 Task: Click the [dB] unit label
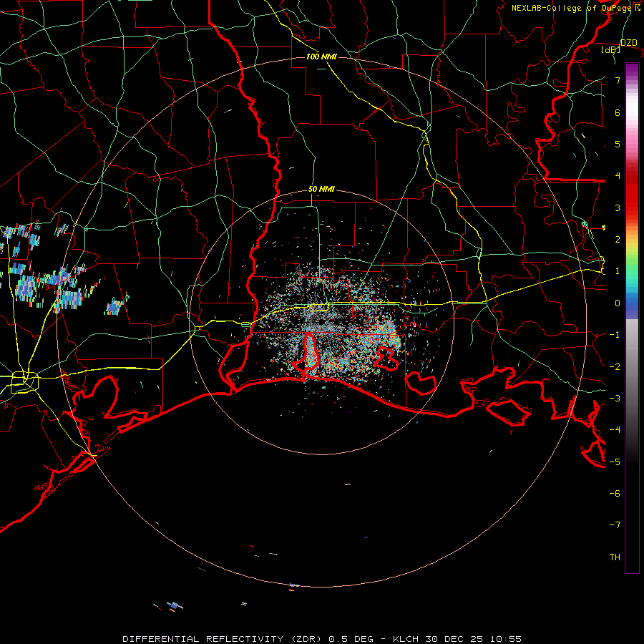click(611, 50)
